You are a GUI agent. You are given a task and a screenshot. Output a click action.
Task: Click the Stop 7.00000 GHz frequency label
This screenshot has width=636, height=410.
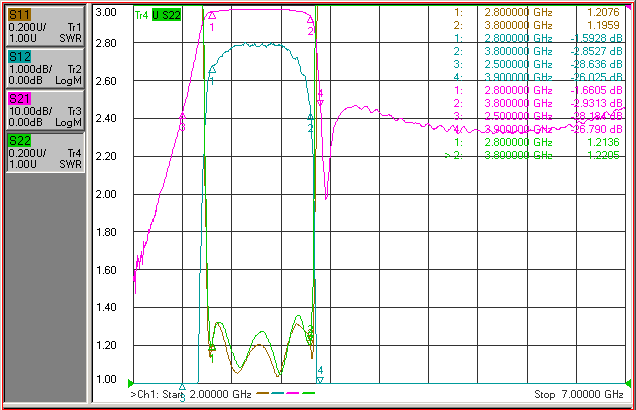point(578,394)
